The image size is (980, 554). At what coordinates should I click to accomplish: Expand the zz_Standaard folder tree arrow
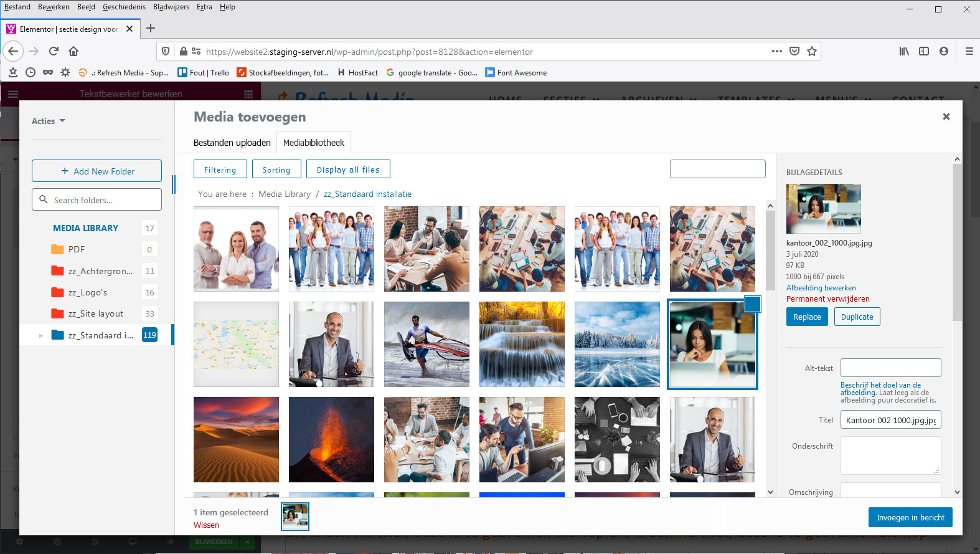click(x=41, y=335)
